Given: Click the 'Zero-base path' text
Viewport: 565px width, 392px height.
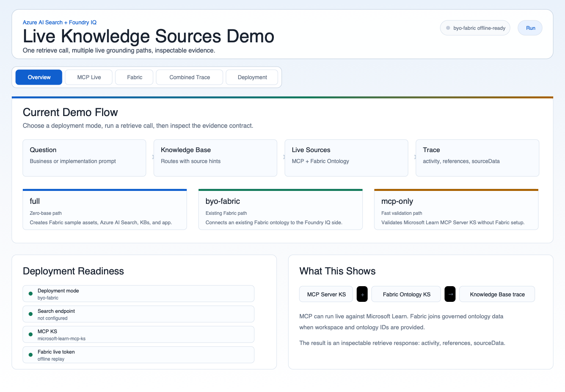Looking at the screenshot, I should pyautogui.click(x=46, y=213).
